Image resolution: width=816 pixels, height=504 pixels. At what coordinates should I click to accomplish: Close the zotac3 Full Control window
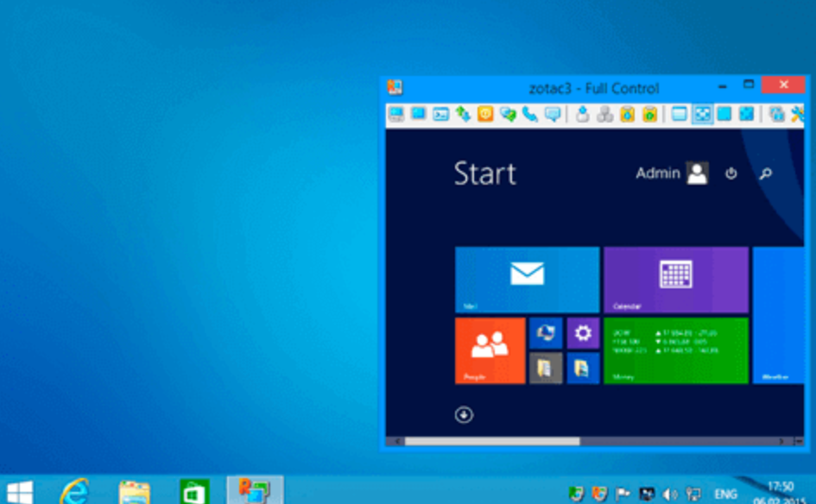tap(783, 85)
